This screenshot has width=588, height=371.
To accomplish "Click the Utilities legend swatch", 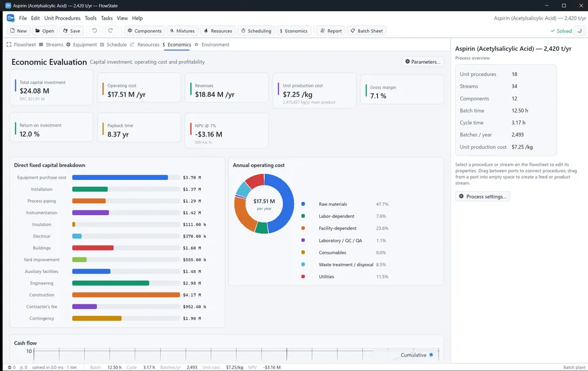I will click(303, 276).
